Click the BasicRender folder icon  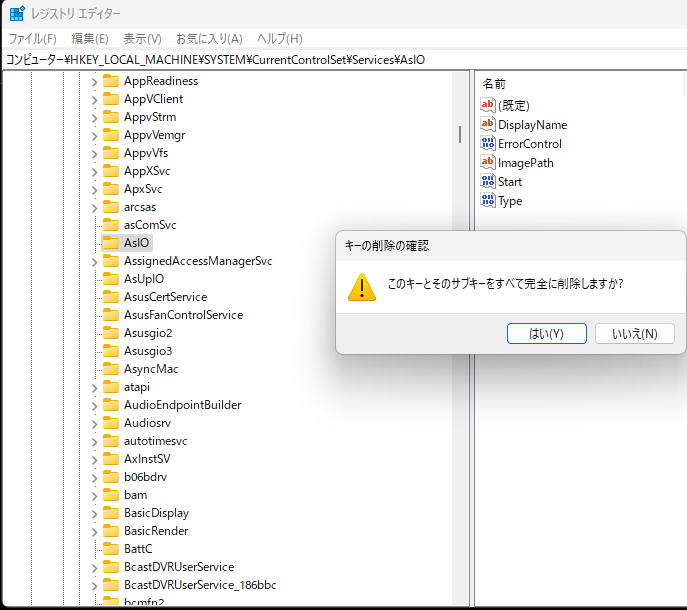111,530
